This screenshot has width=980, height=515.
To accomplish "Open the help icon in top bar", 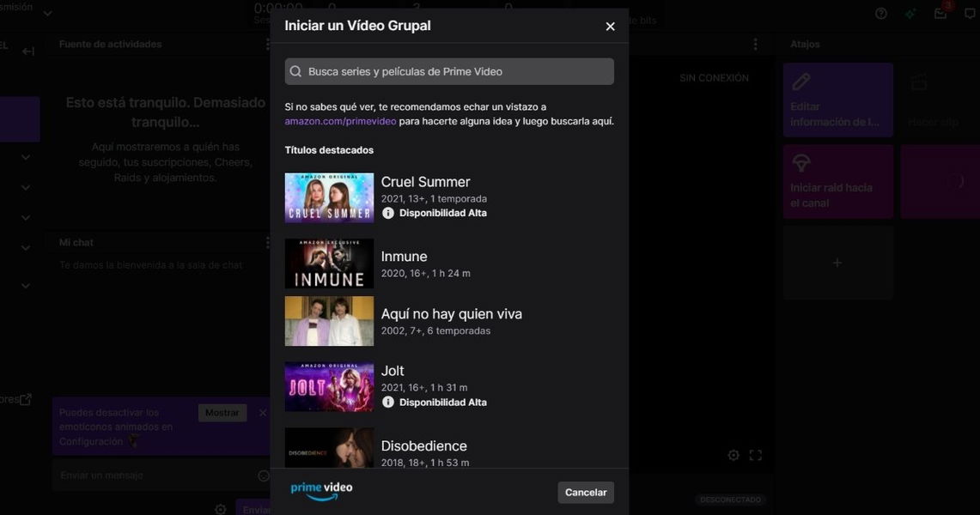I will click(880, 14).
